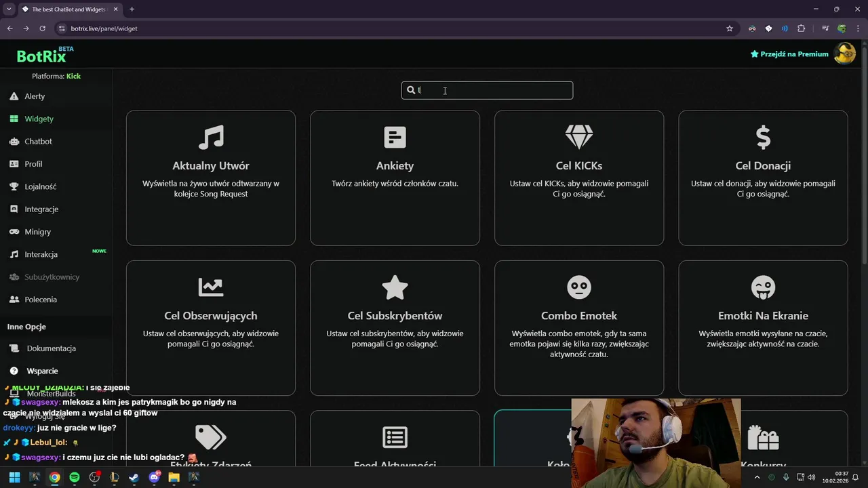Open Spotify from the taskbar
This screenshot has height=488, width=868.
[x=75, y=477]
